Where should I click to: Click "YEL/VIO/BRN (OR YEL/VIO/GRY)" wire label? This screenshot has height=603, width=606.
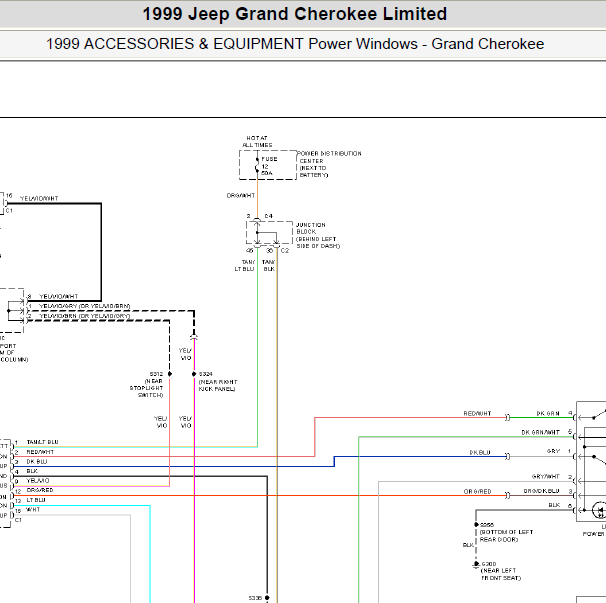(85, 316)
